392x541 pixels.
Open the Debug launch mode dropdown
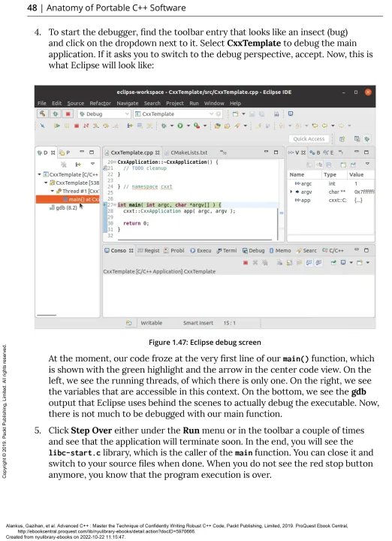[x=104, y=113]
